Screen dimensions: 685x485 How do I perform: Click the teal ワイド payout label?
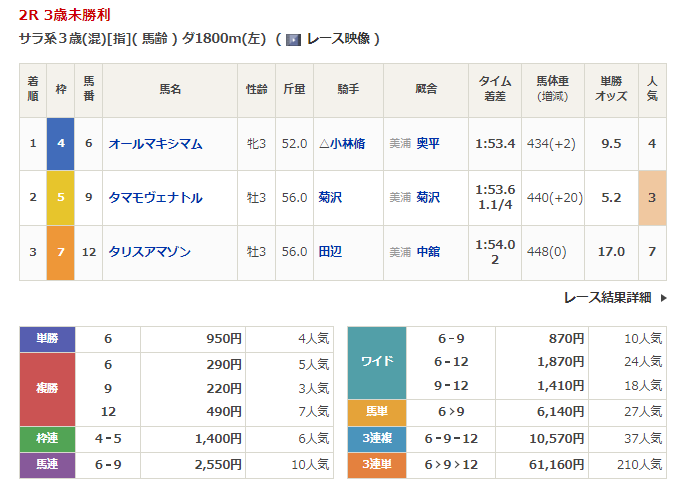pos(376,361)
